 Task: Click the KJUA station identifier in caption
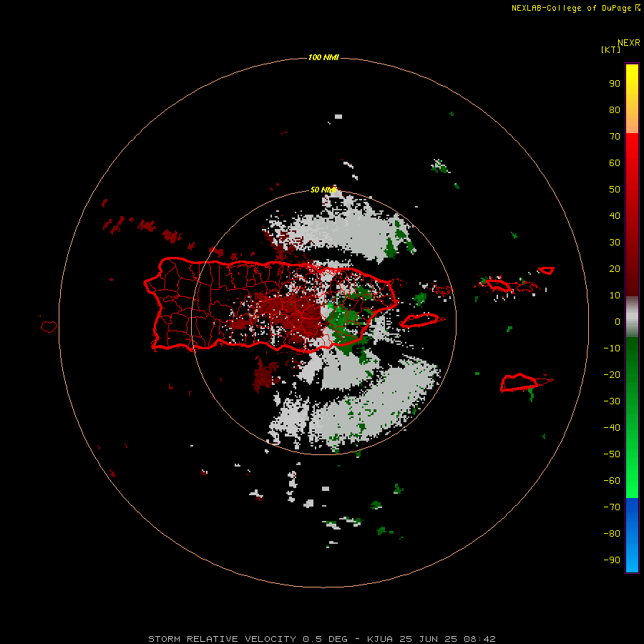[x=380, y=639]
